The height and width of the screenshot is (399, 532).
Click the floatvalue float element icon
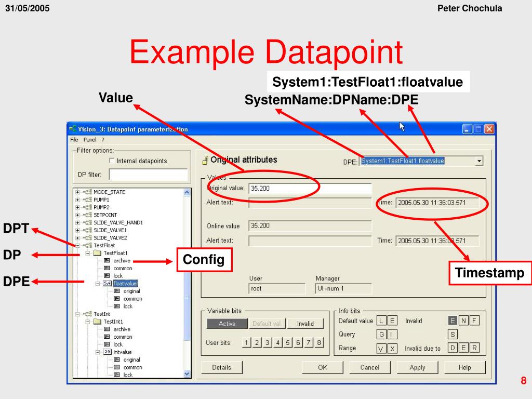(107, 283)
